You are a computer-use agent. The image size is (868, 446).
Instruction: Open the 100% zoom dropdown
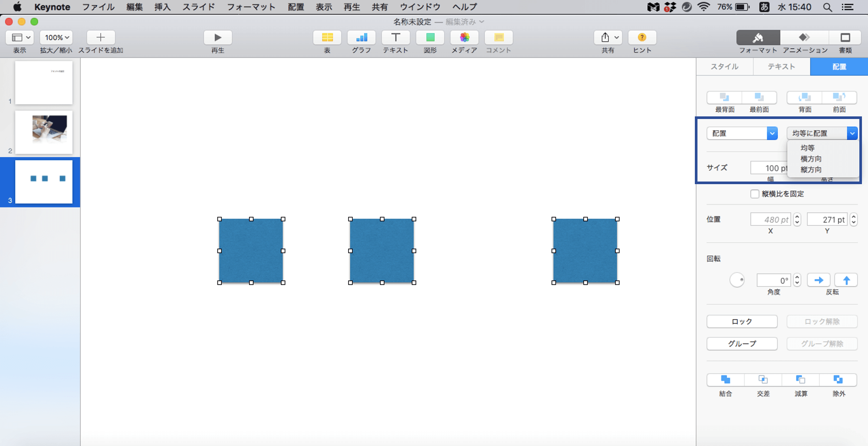(x=56, y=37)
